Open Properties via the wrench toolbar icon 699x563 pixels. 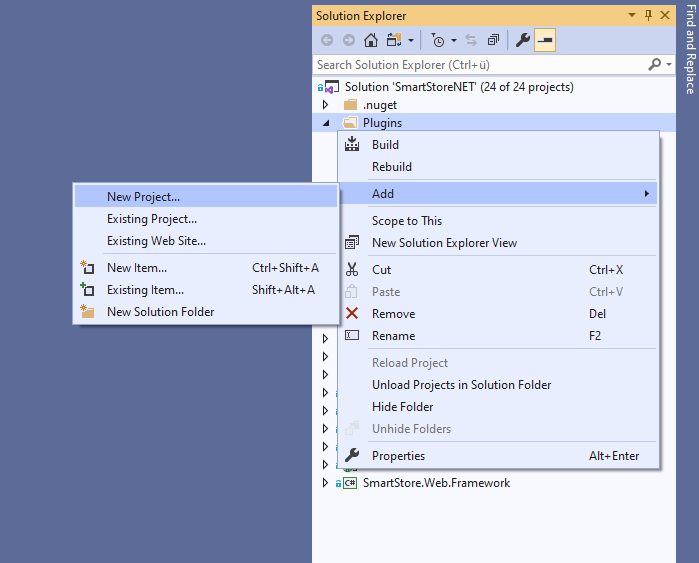click(522, 40)
